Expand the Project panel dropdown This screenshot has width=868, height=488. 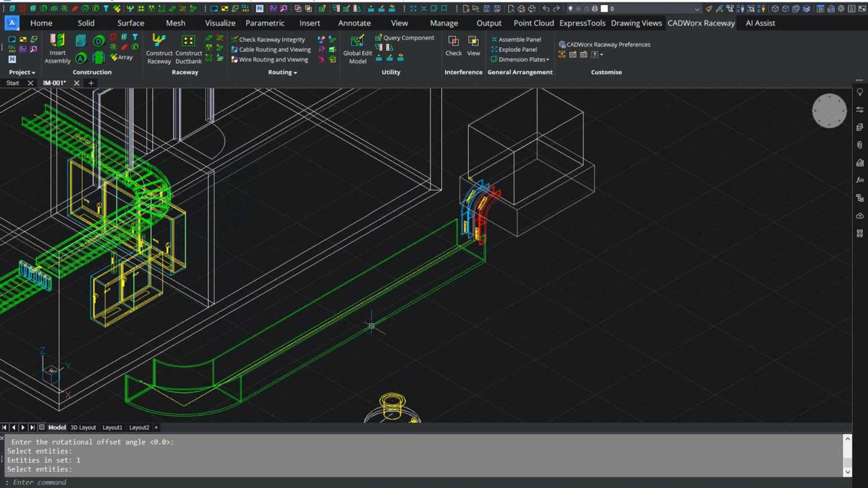[22, 72]
